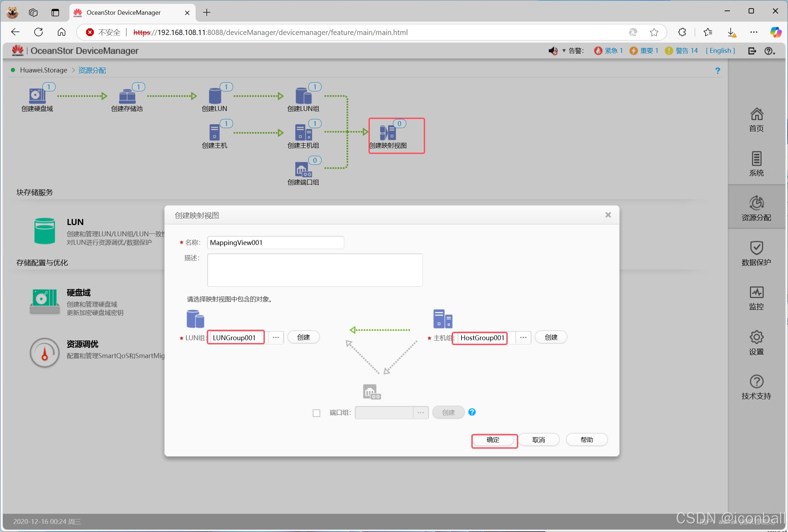Click the alarm speaker mute icon
Screen dimensions: 788x532
[553, 51]
